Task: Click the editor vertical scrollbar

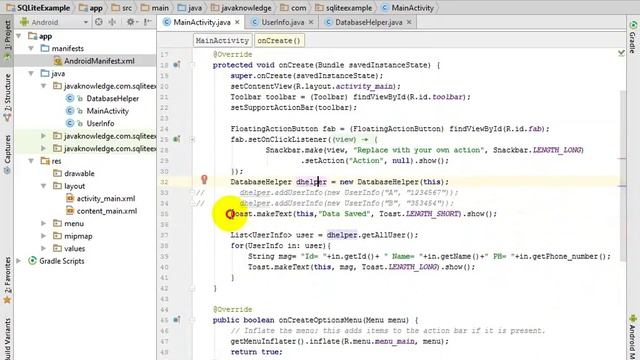Action: tap(622, 176)
